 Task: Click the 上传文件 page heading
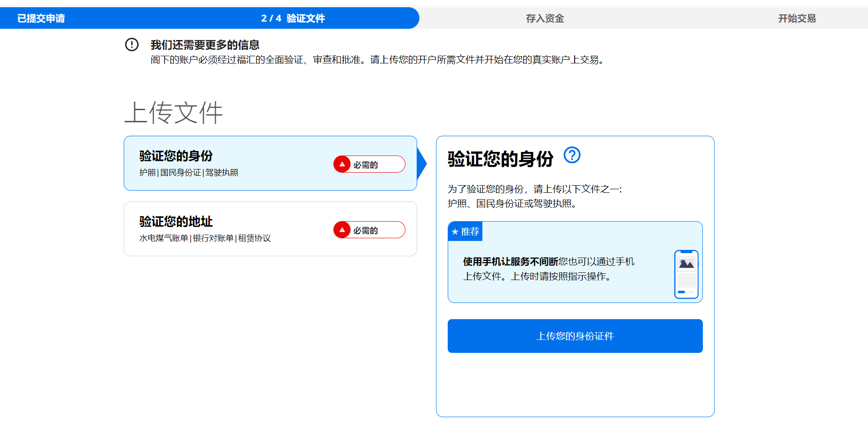pos(173,112)
